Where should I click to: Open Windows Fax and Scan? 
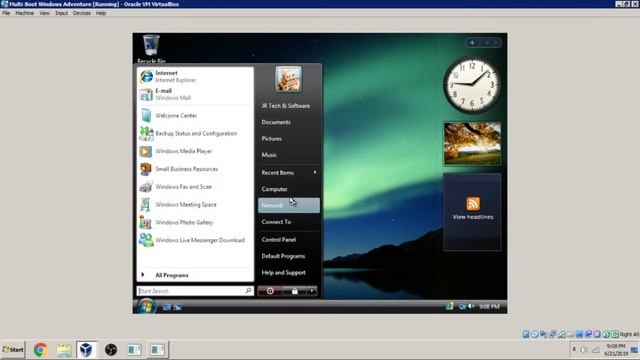(x=195, y=187)
